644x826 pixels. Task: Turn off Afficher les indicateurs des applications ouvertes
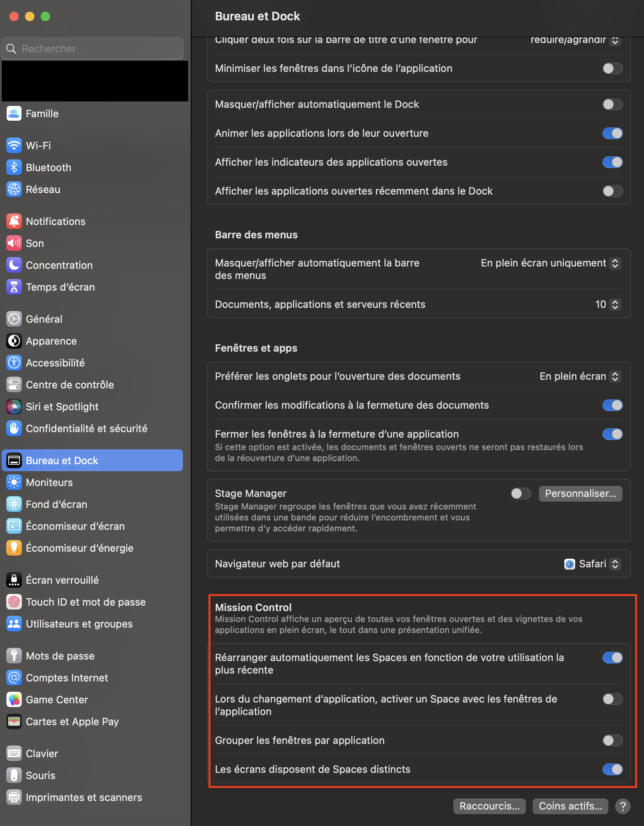[612, 162]
